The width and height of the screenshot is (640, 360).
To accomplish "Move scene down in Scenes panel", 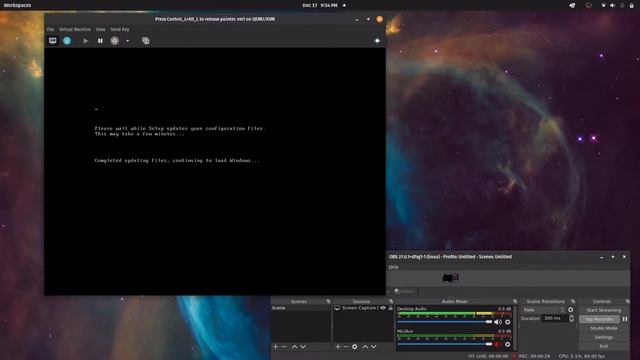I will pos(303,347).
